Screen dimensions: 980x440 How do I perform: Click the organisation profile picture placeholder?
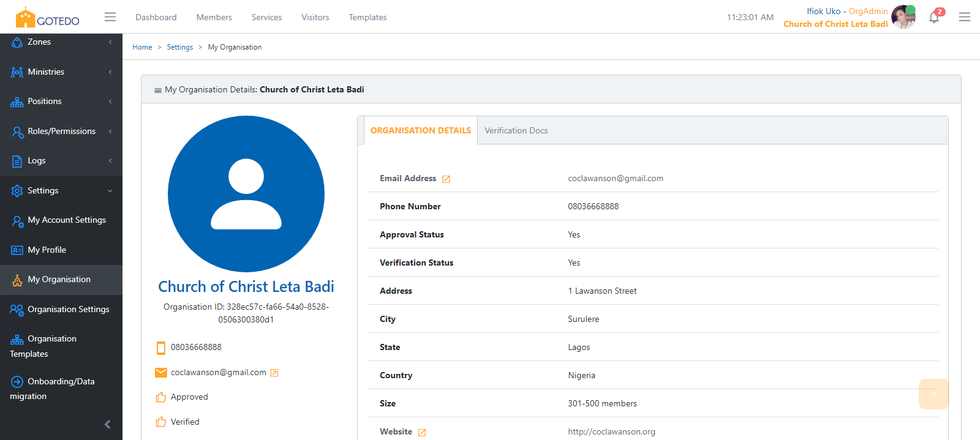click(246, 194)
